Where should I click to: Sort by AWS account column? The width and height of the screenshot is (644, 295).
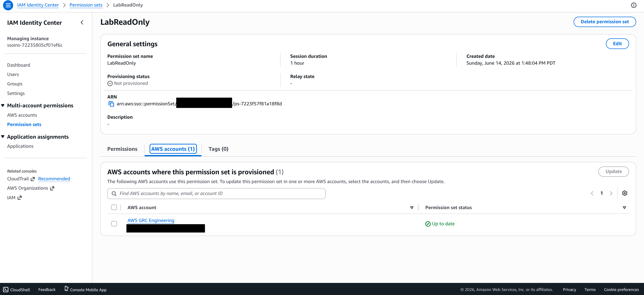pyautogui.click(x=412, y=208)
